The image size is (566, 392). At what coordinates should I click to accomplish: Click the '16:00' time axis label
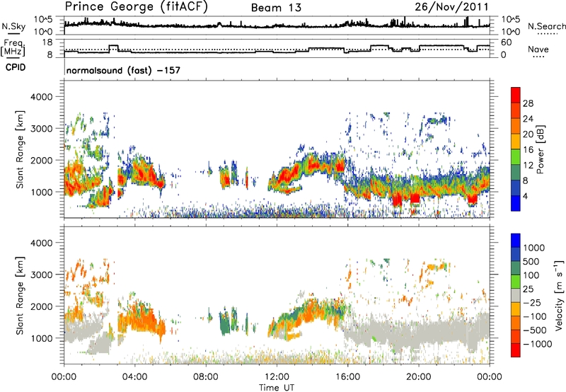[x=347, y=377]
